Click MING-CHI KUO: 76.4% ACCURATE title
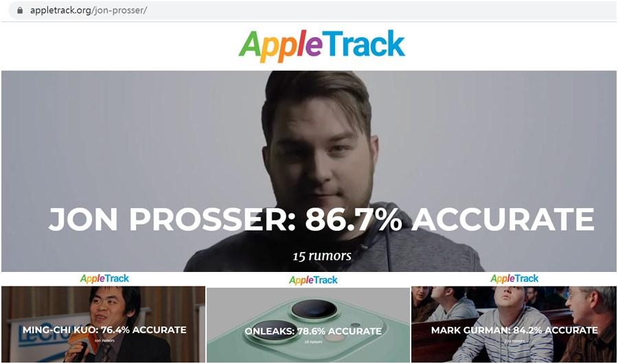This screenshot has width=618, height=364. [104, 330]
